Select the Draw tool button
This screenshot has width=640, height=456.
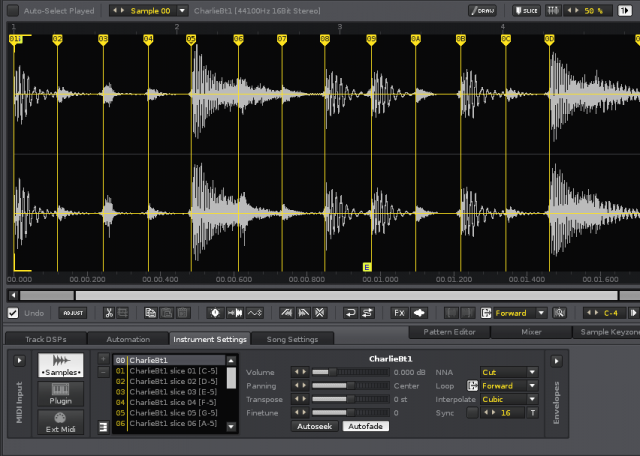tap(482, 10)
